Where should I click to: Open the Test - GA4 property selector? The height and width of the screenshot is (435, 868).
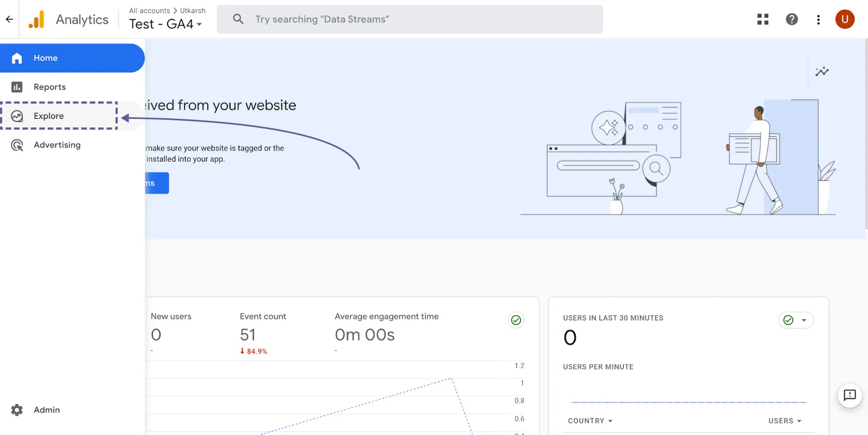pyautogui.click(x=165, y=24)
